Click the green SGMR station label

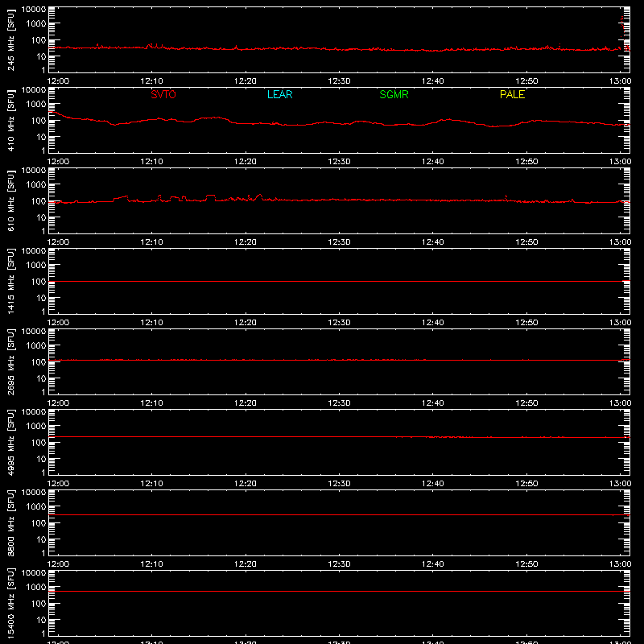(394, 94)
